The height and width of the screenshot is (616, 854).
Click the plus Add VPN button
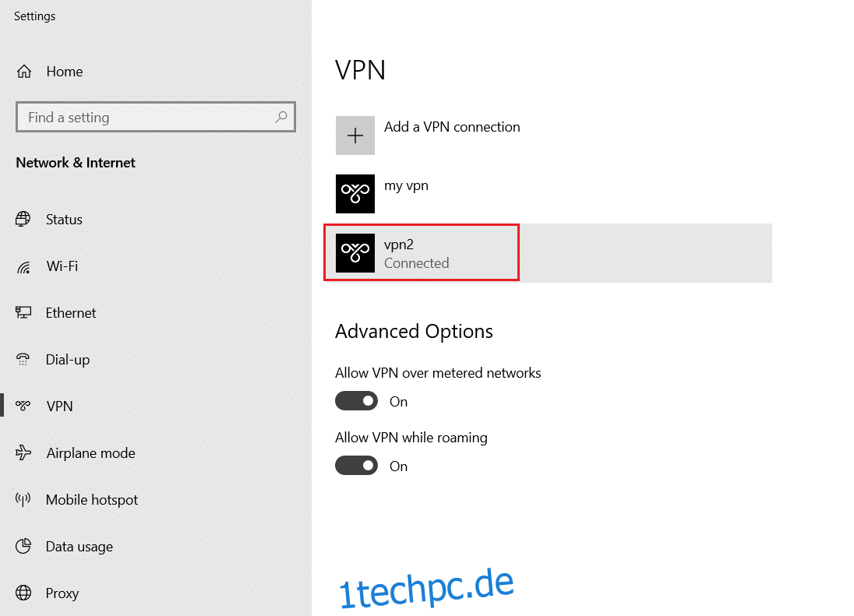point(355,136)
